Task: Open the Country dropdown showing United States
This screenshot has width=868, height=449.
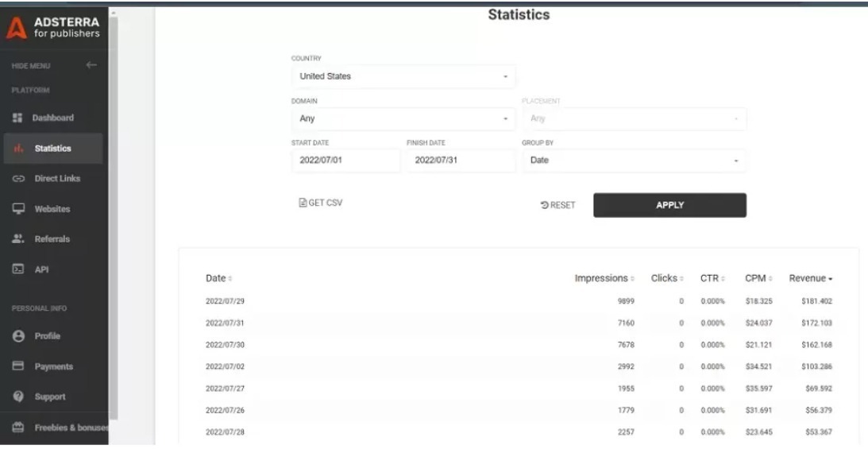Action: tap(403, 76)
